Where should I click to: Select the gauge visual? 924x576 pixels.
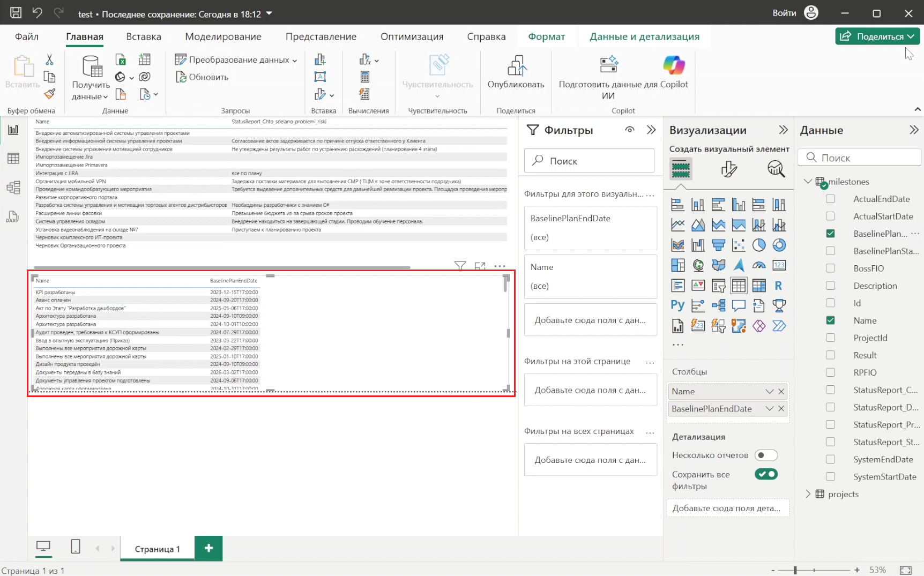coord(759,265)
